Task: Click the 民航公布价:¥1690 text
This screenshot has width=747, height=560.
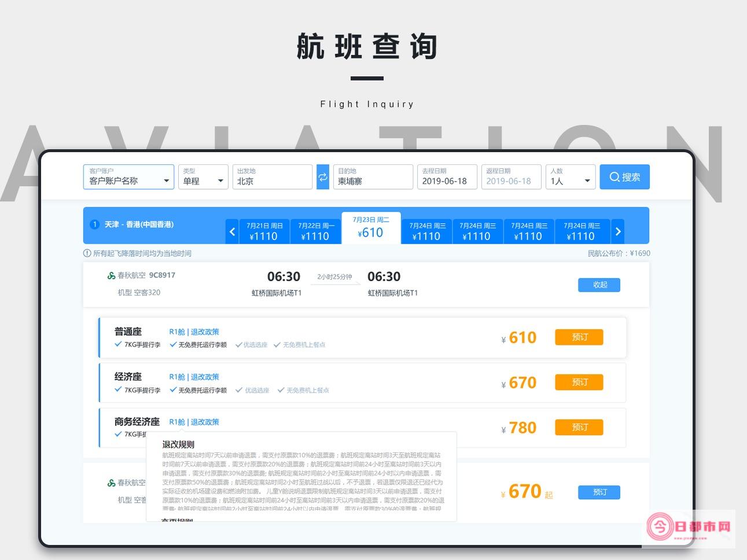Action: [x=619, y=253]
